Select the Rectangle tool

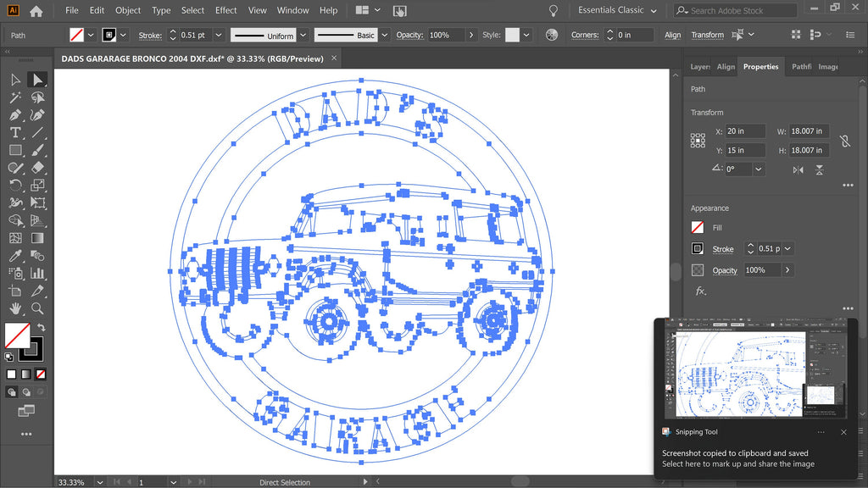15,150
